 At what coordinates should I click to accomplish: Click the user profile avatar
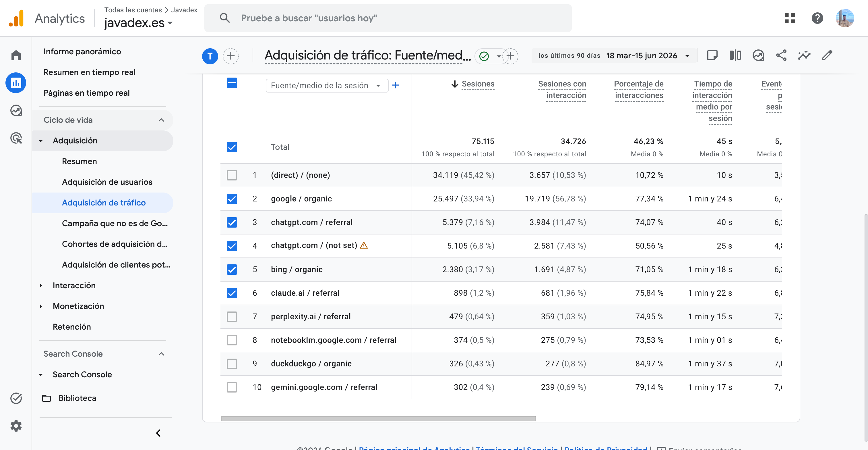coord(845,18)
